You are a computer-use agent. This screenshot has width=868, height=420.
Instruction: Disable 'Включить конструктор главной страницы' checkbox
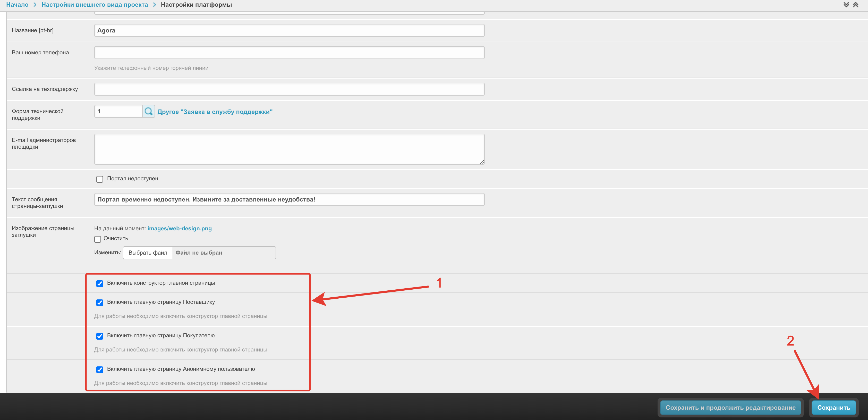tap(99, 283)
